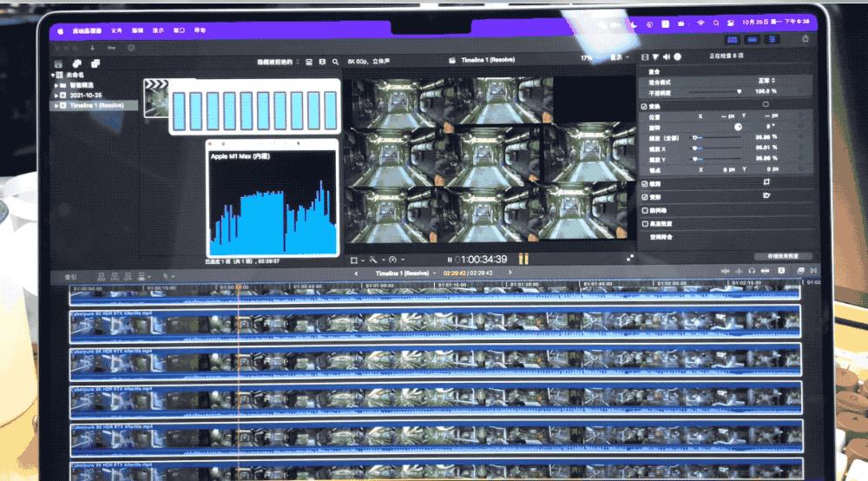Disable the Crop (裁剪) checkbox
The width and height of the screenshot is (868, 481).
coord(644,184)
